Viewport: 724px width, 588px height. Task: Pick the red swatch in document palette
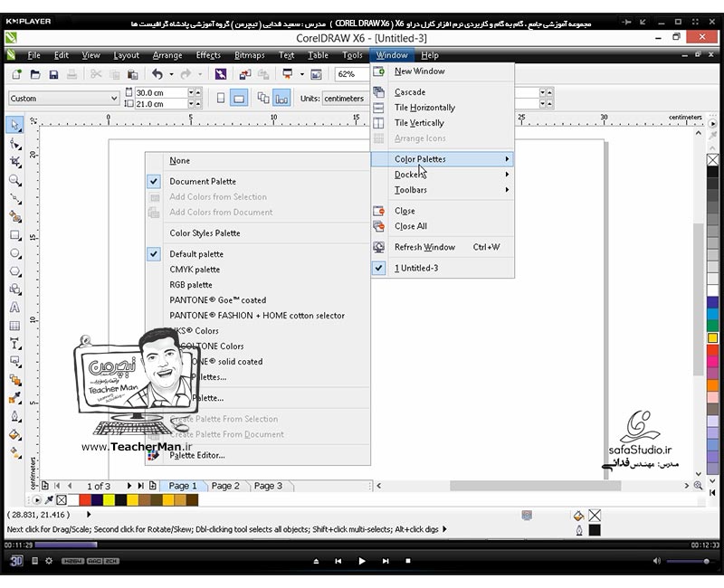85,500
